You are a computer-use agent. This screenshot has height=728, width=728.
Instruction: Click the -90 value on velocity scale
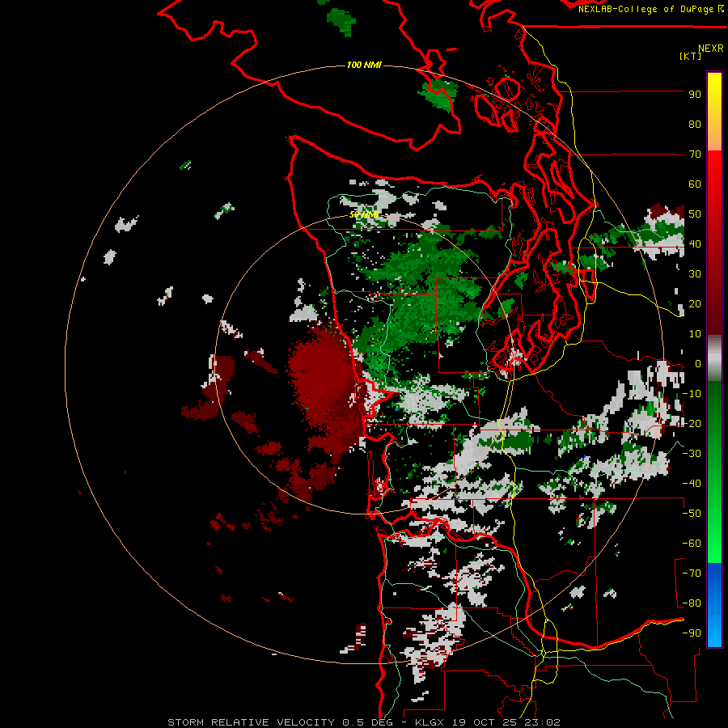click(x=692, y=633)
